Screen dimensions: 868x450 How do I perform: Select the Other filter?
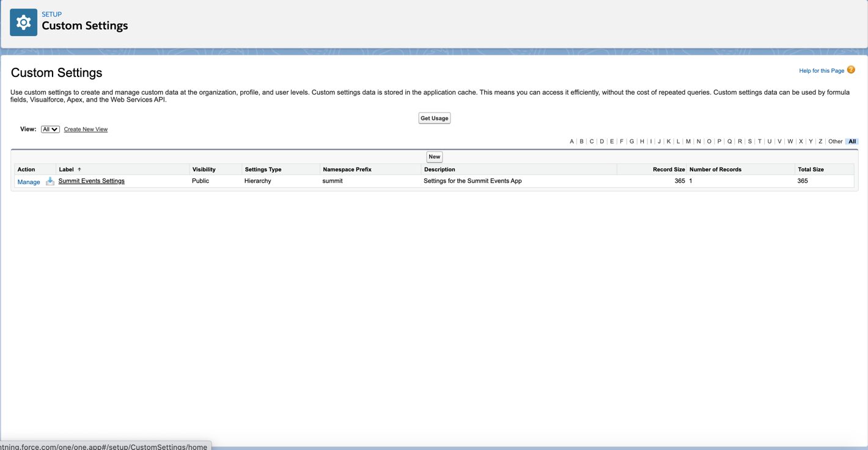[835, 141]
